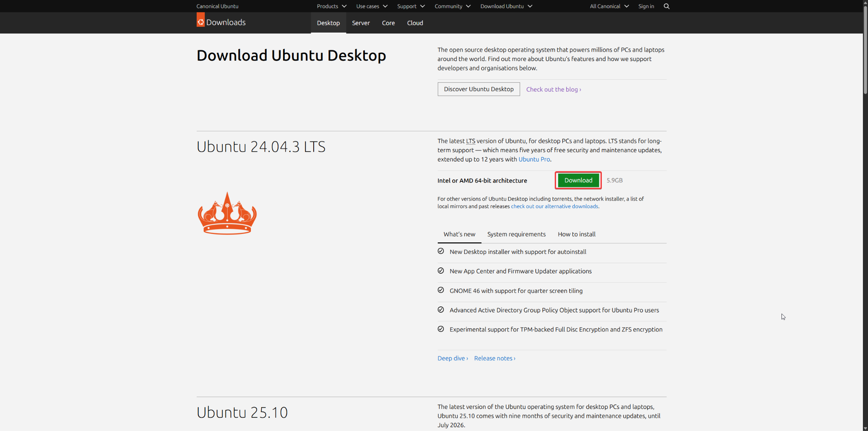Expand the Support menu
Screen dimensions: 868x431
[x=411, y=6]
